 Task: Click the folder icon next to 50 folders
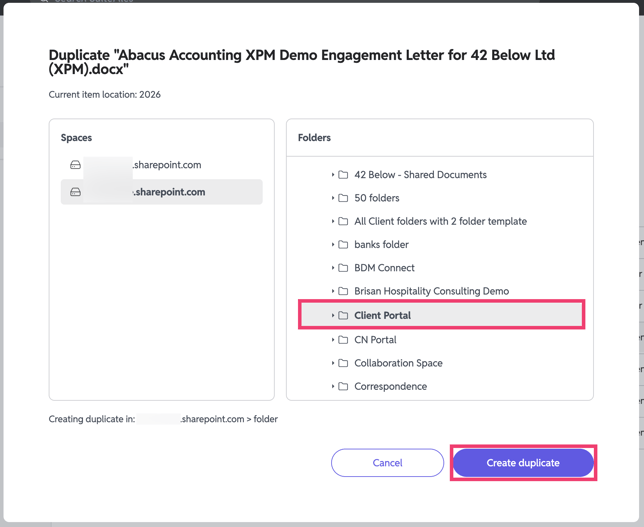343,198
